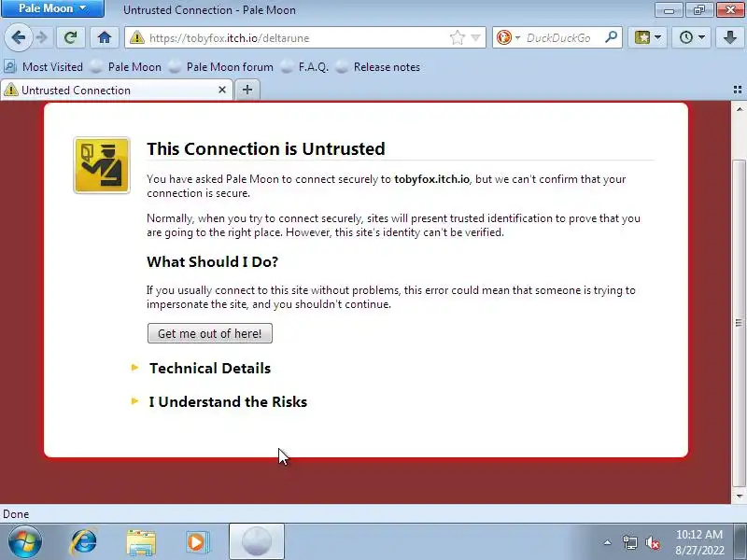Open the History clock button

tap(686, 37)
